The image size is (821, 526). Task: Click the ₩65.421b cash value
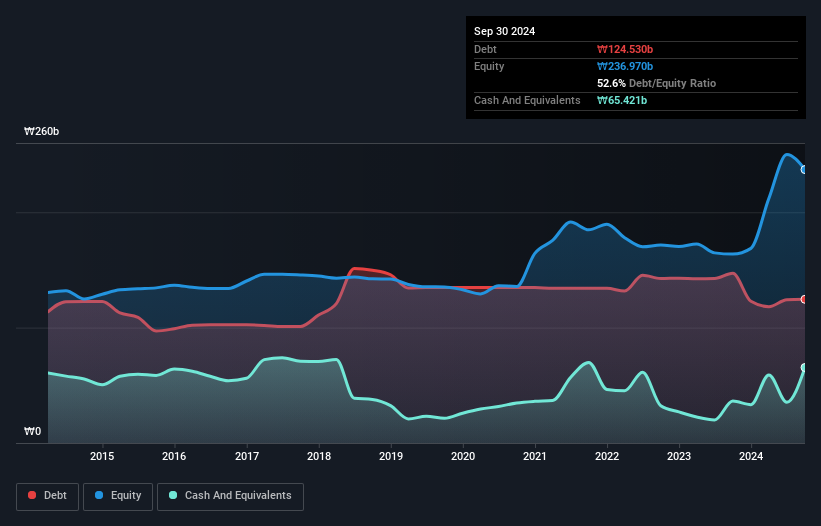(x=622, y=100)
